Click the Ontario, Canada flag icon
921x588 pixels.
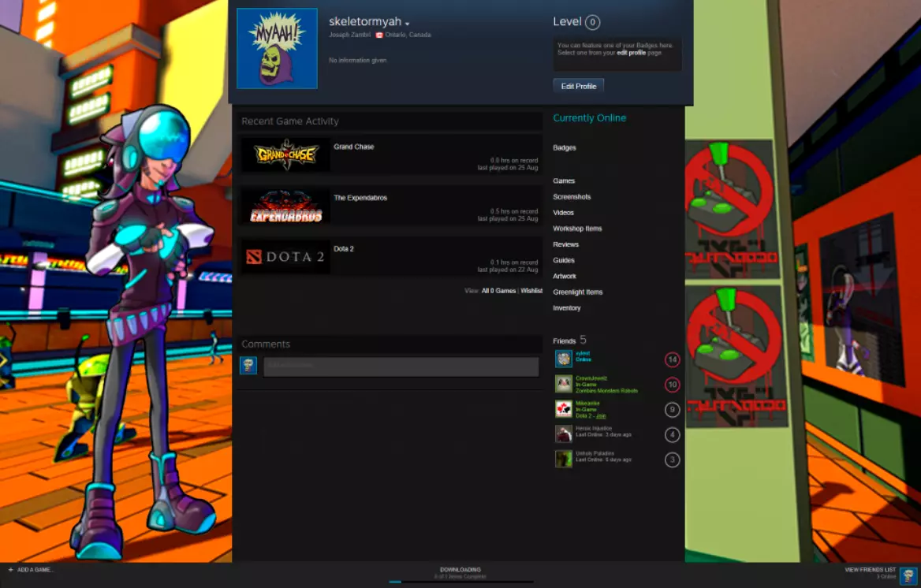point(379,35)
